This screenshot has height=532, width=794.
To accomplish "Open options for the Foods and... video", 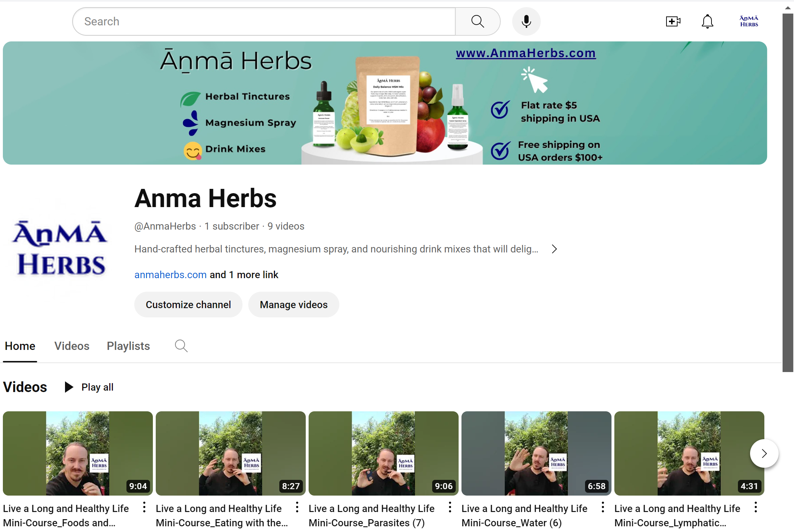I will point(144,507).
